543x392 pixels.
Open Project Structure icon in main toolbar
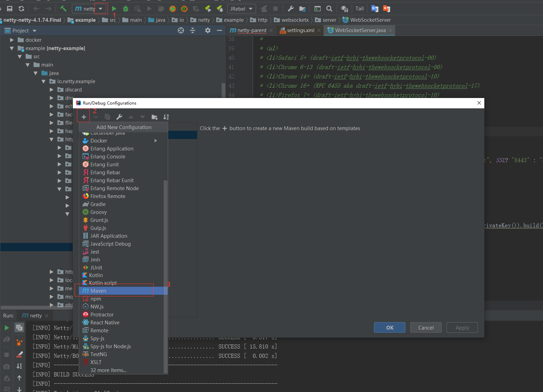pos(302,9)
